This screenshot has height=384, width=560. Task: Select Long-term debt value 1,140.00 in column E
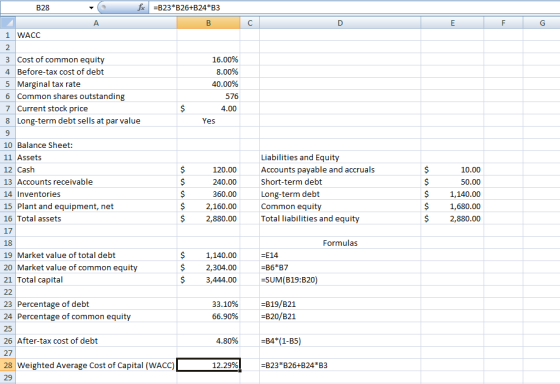[452, 194]
